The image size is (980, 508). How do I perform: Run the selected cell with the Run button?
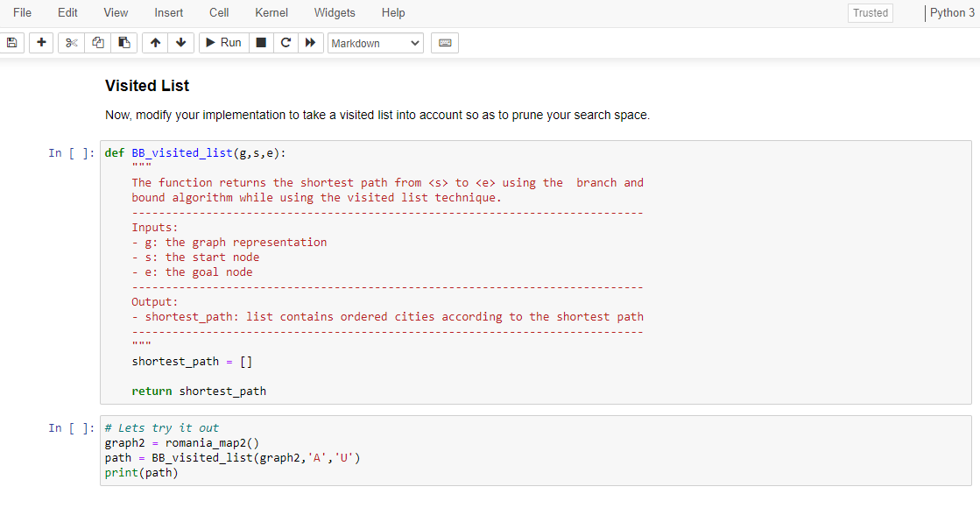222,42
